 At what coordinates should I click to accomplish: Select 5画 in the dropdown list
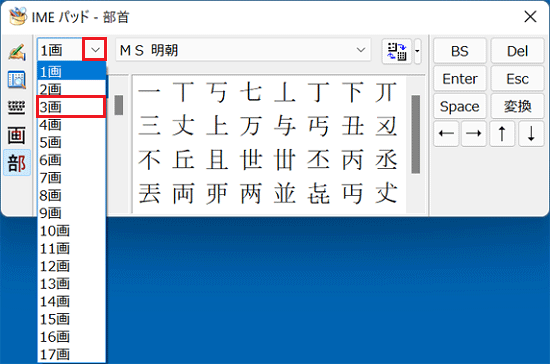72,142
